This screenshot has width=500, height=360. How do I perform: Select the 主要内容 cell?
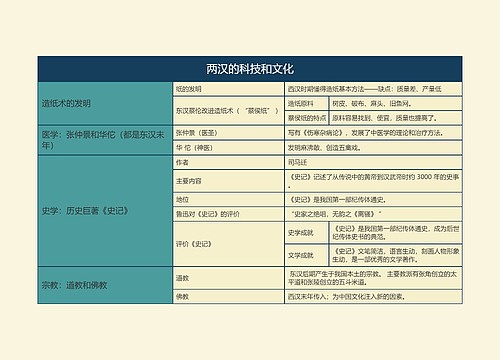tap(228, 181)
